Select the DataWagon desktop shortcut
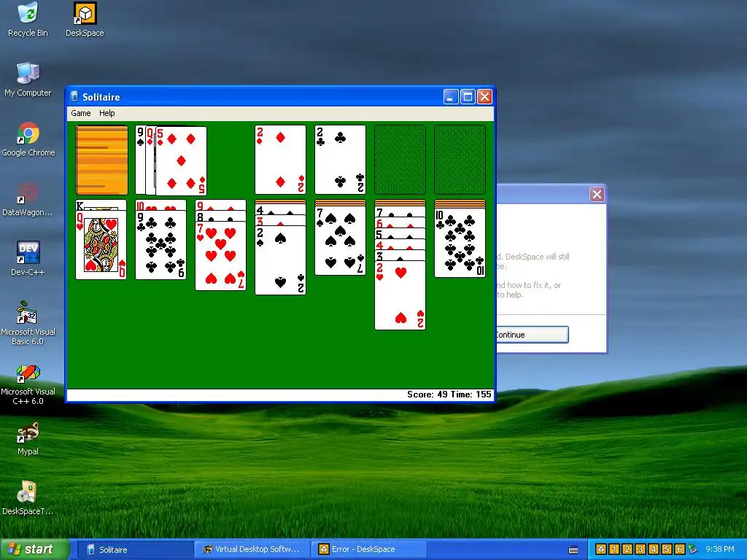 [x=28, y=200]
